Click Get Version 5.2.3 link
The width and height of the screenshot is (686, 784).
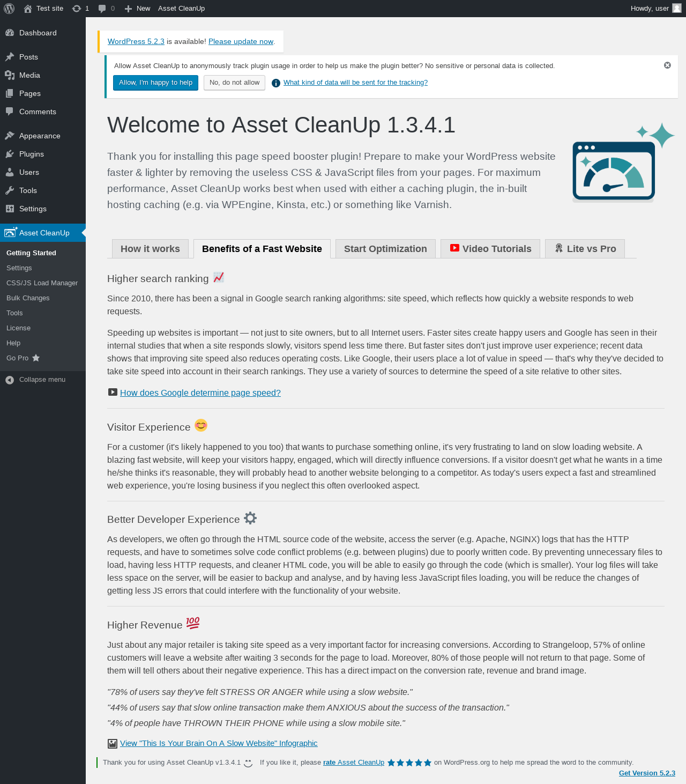coord(647,773)
